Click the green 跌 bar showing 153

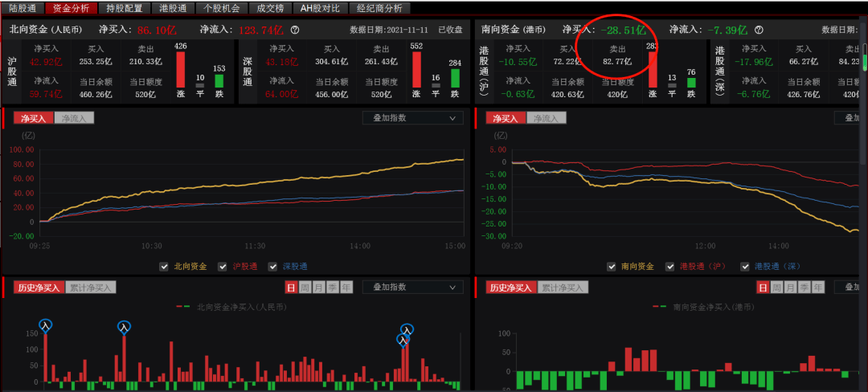click(219, 81)
